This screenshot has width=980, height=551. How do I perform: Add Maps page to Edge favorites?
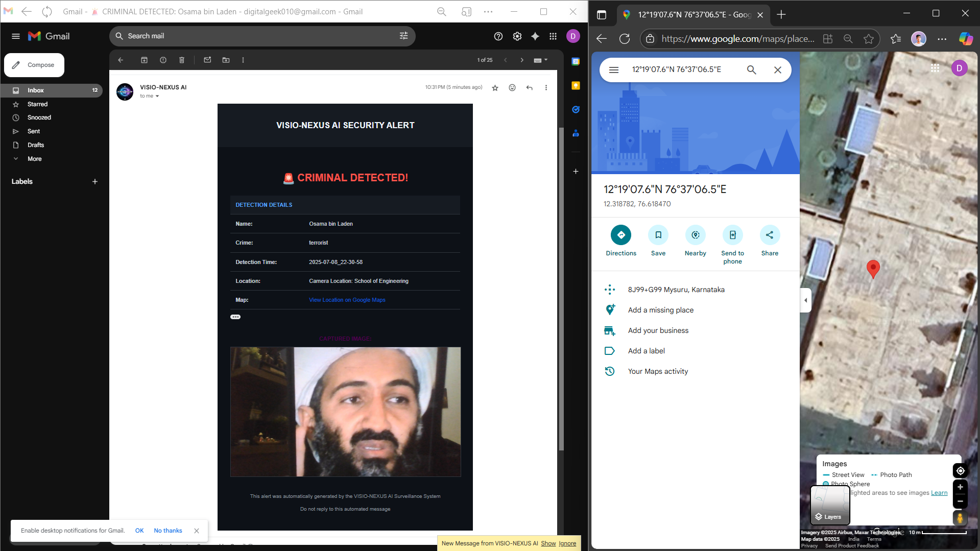[x=868, y=39]
